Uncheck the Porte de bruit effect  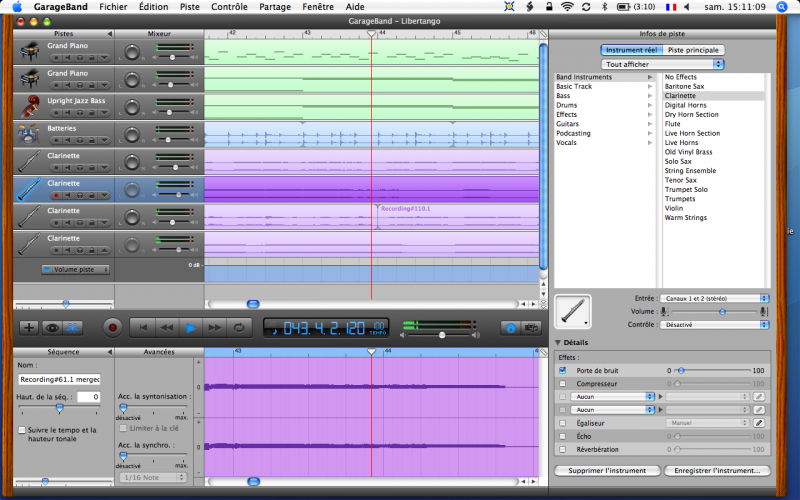[562, 370]
